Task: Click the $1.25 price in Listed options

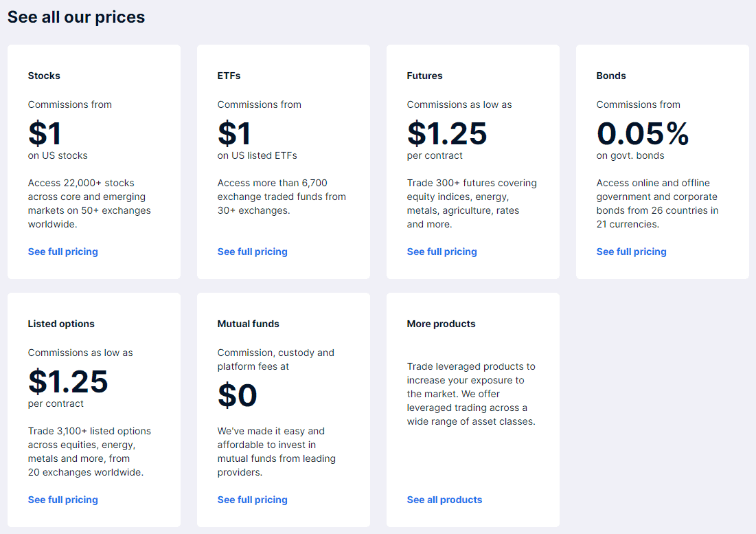Action: [x=68, y=381]
